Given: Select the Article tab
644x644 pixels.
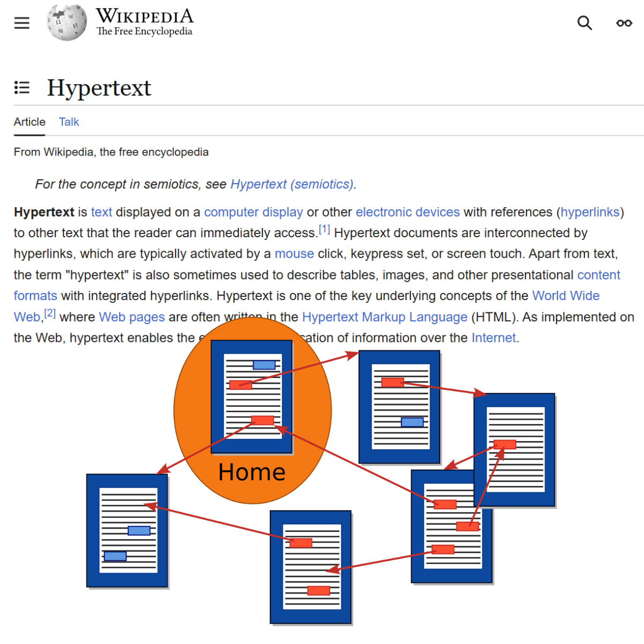Looking at the screenshot, I should (x=30, y=122).
